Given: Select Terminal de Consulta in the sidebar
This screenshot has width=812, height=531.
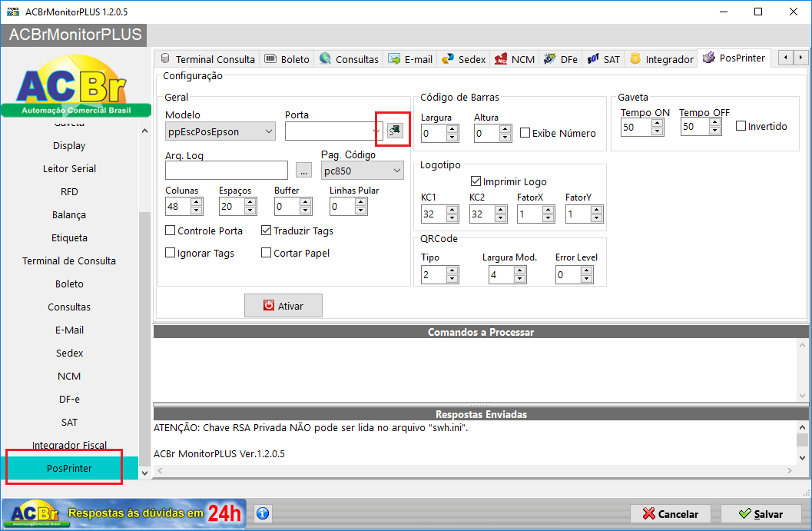Looking at the screenshot, I should 69,261.
